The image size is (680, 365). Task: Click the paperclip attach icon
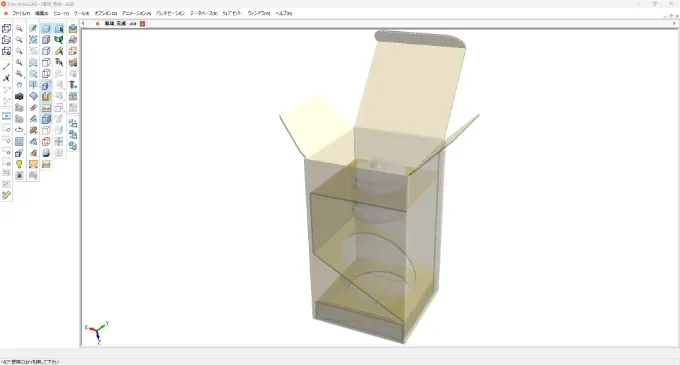point(33,108)
